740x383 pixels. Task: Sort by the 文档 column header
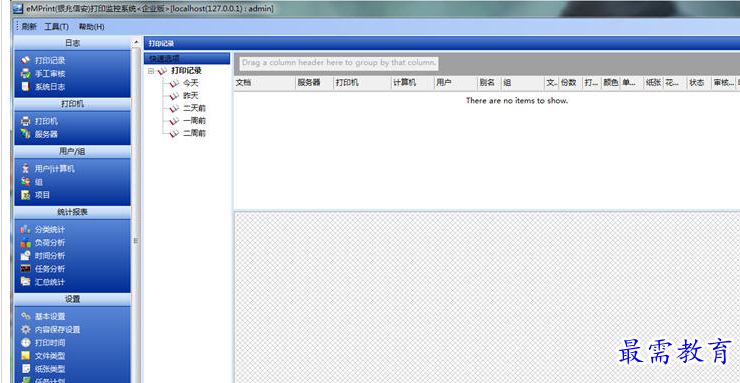(x=264, y=83)
